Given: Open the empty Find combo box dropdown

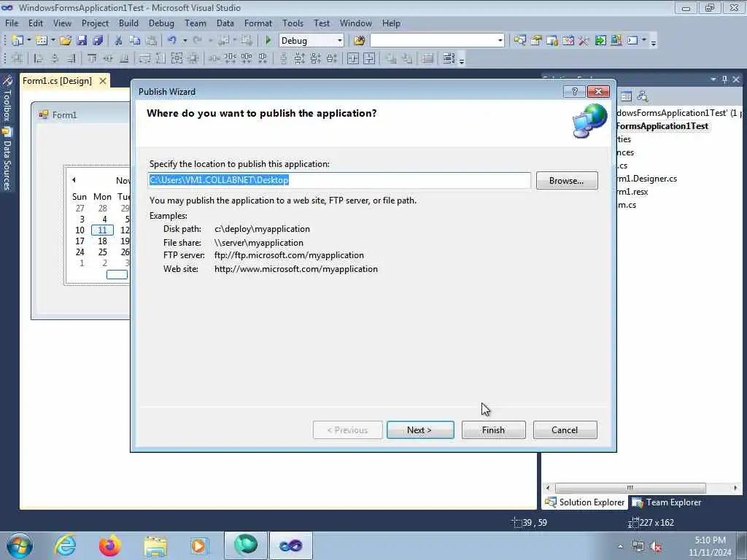Looking at the screenshot, I should (x=500, y=41).
